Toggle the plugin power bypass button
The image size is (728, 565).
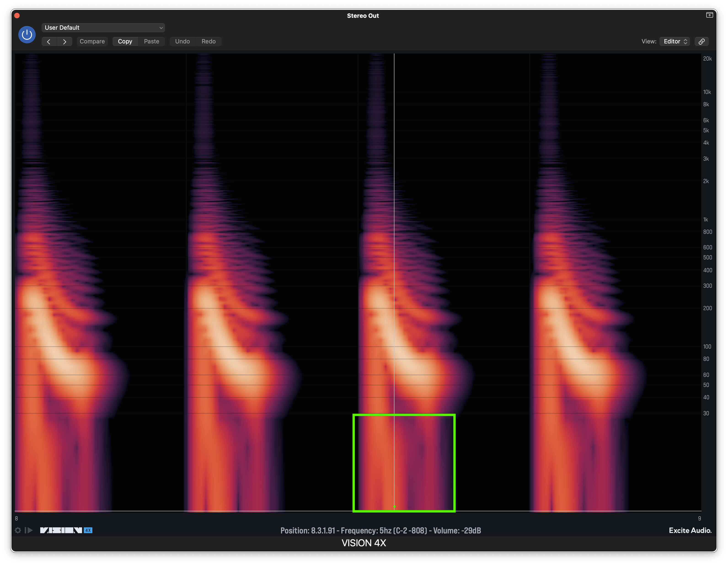[x=27, y=35]
